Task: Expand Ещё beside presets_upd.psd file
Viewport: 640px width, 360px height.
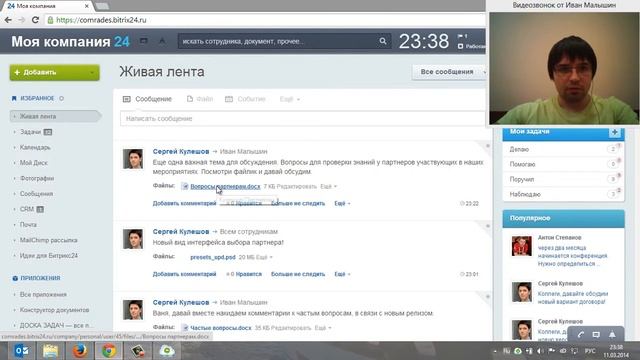Action: pyautogui.click(x=264, y=257)
